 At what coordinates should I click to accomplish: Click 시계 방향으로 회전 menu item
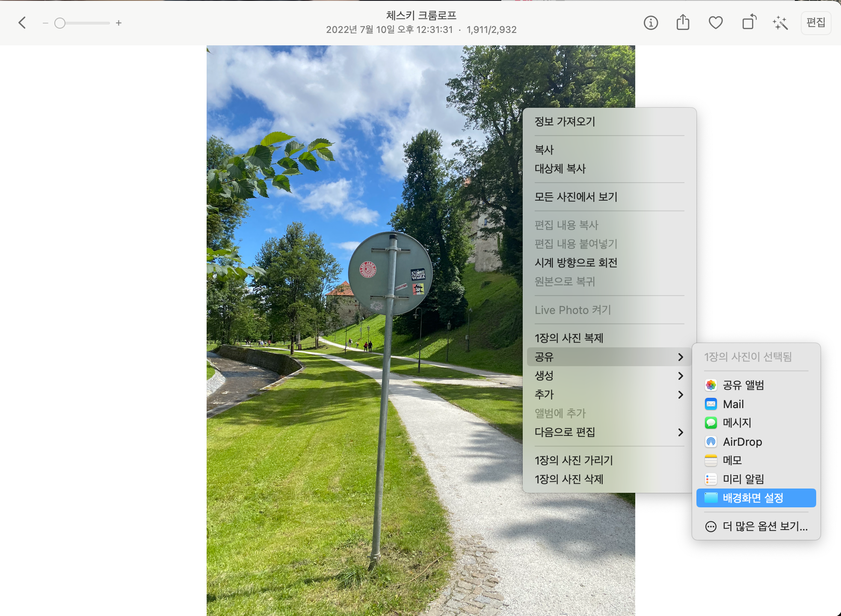(x=576, y=263)
